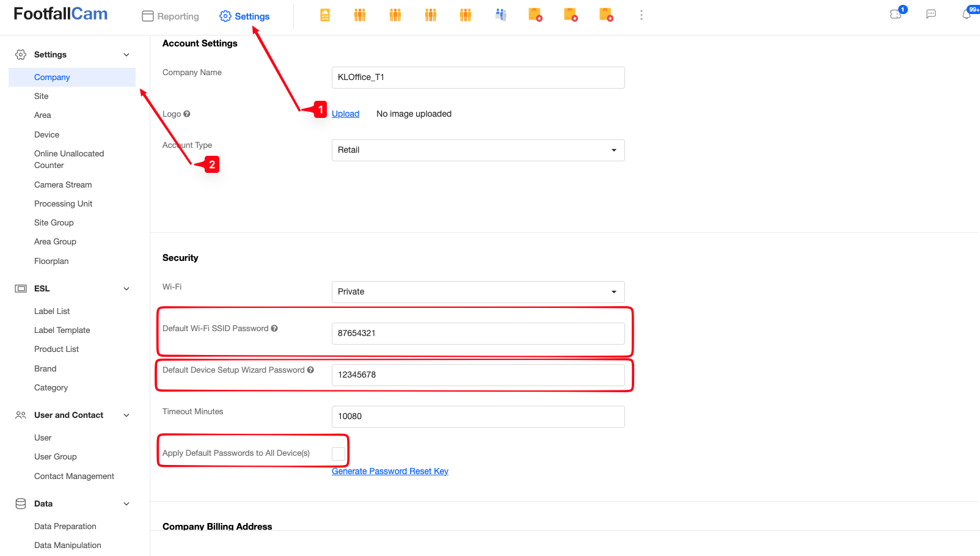
Task: Click the Company Name input field
Action: point(478,78)
